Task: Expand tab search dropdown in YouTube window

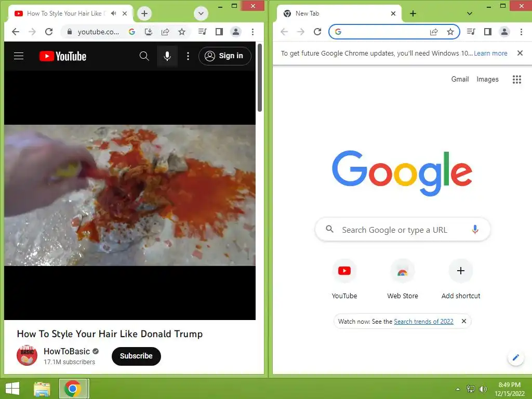Action: (x=201, y=14)
